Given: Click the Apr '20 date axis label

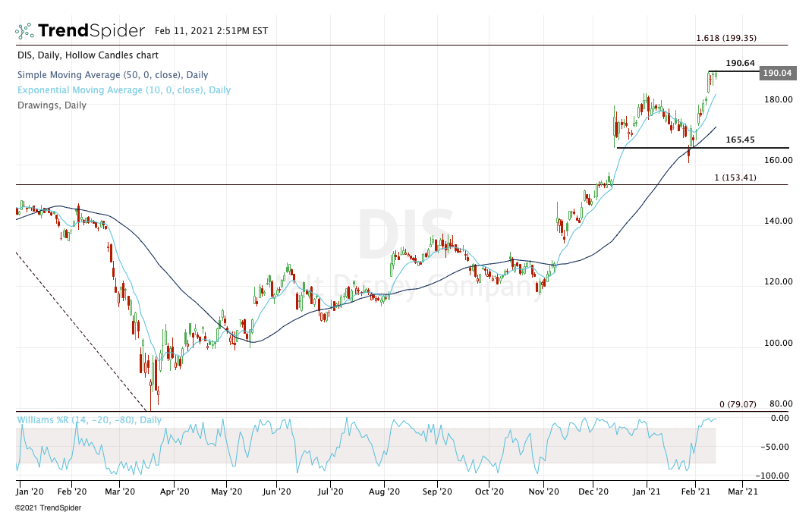Looking at the screenshot, I should coord(175,491).
